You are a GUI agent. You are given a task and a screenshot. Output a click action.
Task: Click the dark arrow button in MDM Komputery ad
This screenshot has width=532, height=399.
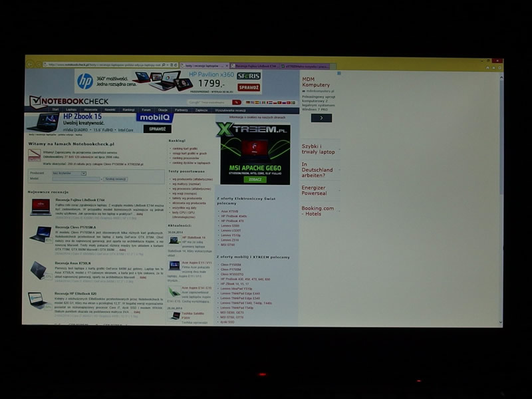321,118
